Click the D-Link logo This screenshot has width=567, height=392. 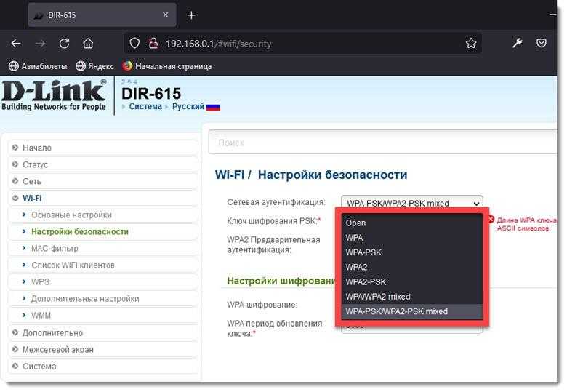pyautogui.click(x=54, y=95)
